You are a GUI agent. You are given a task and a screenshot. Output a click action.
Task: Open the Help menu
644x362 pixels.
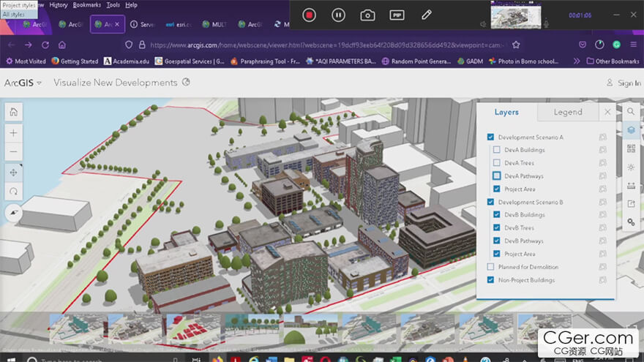(x=131, y=5)
